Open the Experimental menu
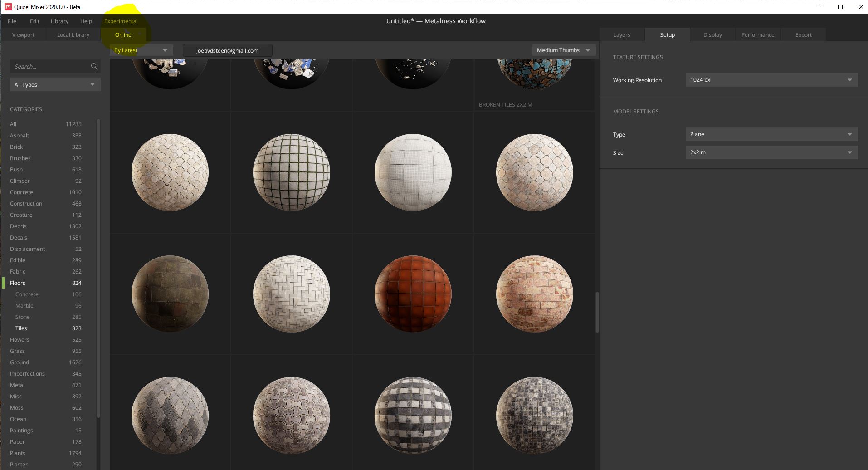This screenshot has height=470, width=868. [121, 21]
